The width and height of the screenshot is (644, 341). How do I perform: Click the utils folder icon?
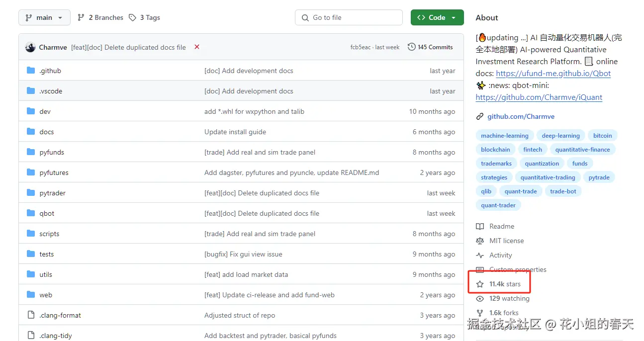tap(31, 274)
